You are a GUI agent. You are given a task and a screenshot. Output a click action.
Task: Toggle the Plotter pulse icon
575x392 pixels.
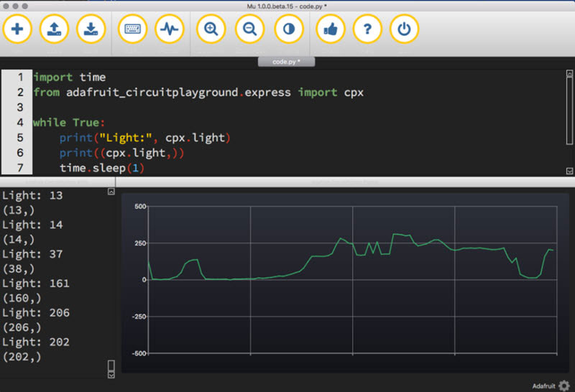click(x=170, y=29)
